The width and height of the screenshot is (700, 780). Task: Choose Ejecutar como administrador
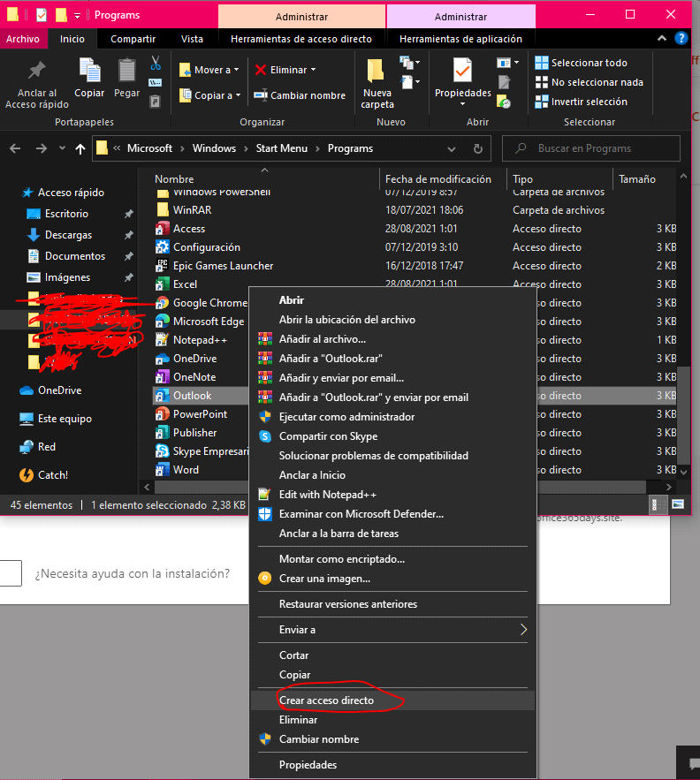coord(346,417)
